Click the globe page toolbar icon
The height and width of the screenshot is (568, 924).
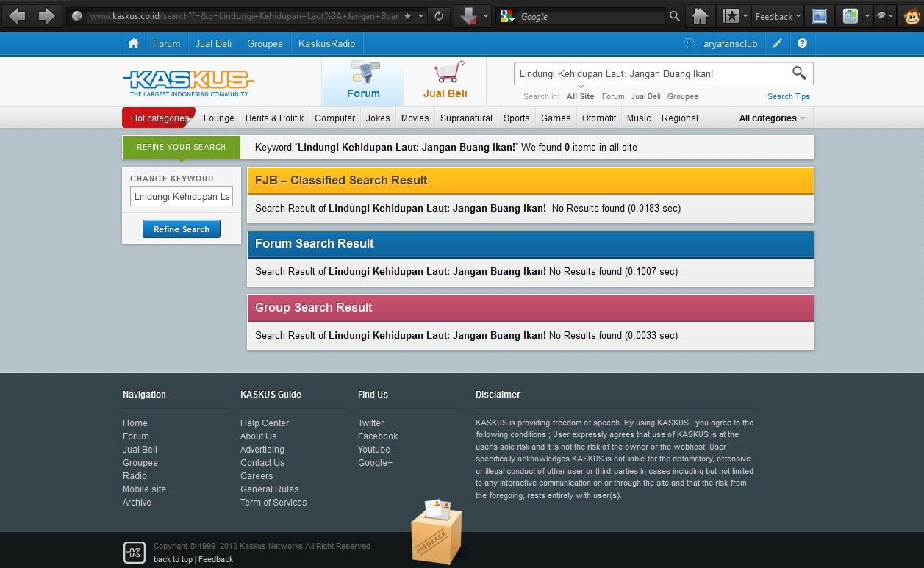[850, 16]
